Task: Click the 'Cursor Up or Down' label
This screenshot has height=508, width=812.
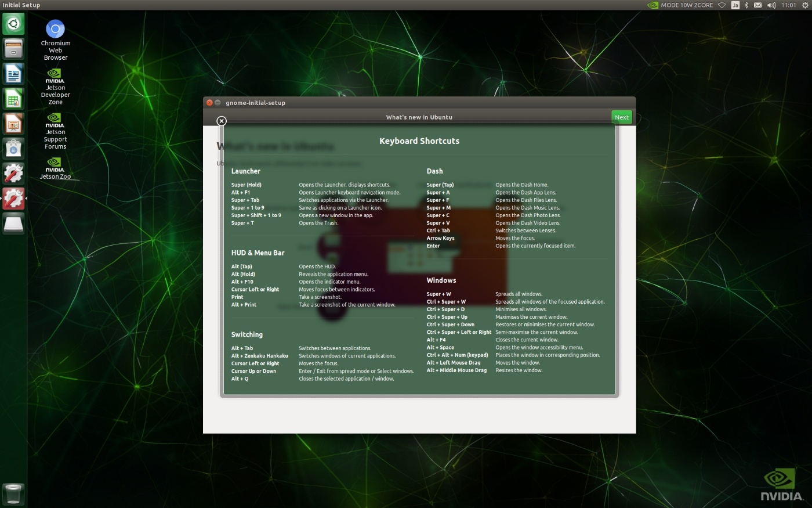Action: pyautogui.click(x=253, y=372)
